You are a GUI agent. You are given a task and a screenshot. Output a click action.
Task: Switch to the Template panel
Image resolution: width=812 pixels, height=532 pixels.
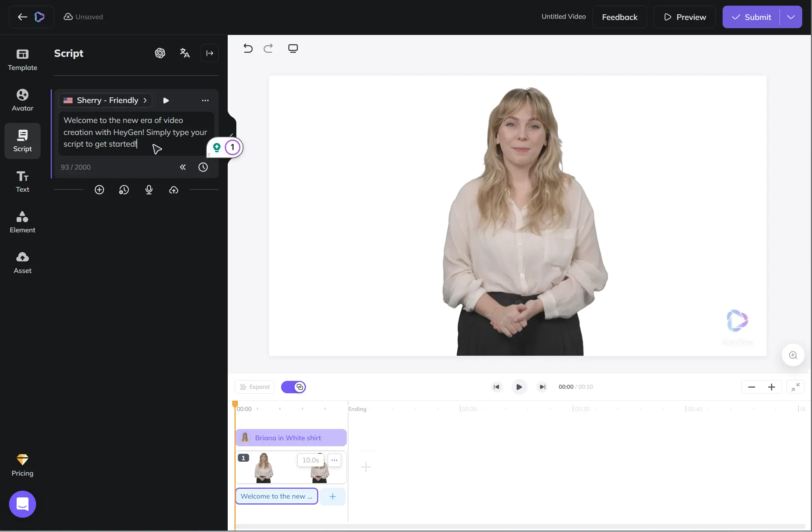pyautogui.click(x=22, y=59)
